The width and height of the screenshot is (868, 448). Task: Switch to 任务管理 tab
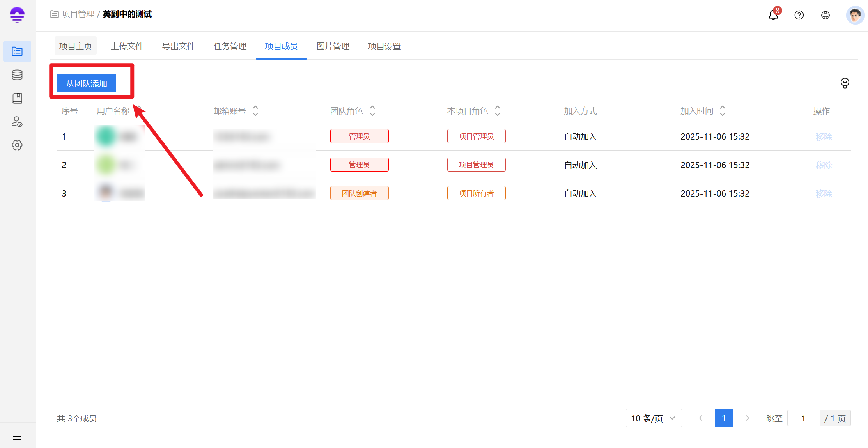(230, 46)
